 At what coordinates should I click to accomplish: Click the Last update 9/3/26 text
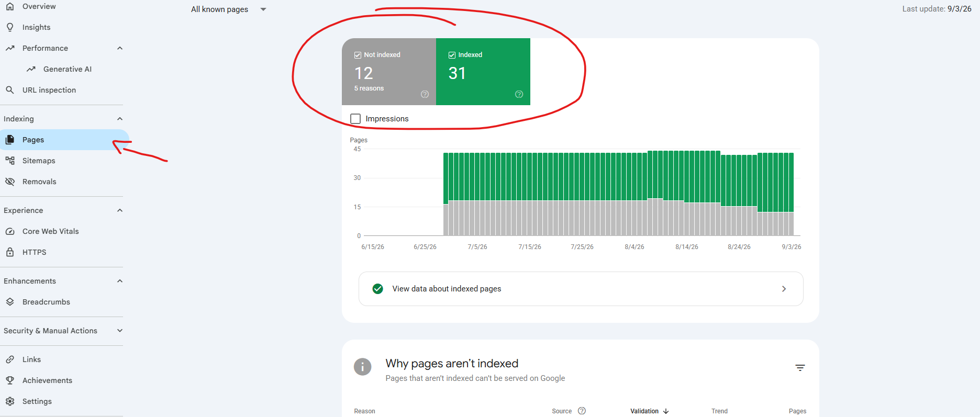[x=937, y=9]
